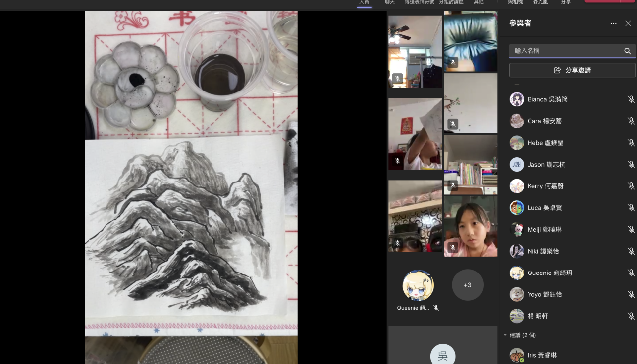The height and width of the screenshot is (364, 637).
Task: Open the 其他 more actions menu
Action: coord(478,2)
